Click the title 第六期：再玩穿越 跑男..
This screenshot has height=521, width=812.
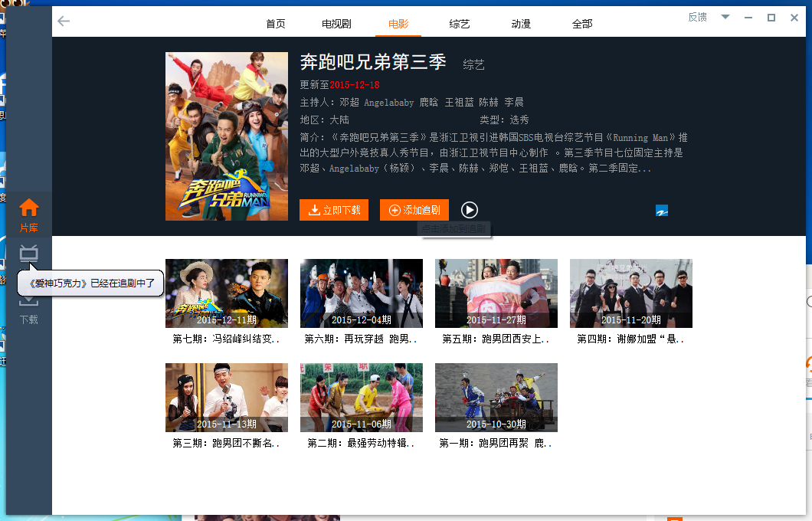[x=361, y=339]
